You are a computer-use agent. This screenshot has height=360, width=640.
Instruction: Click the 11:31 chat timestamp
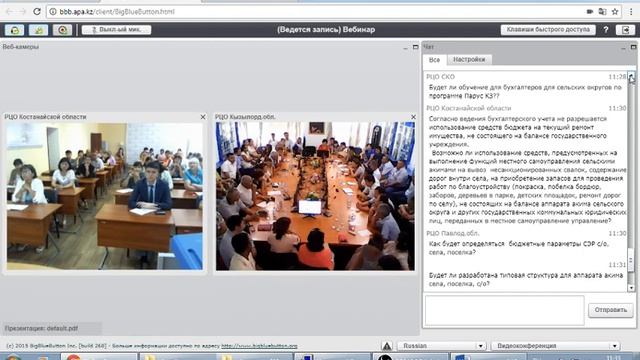[x=617, y=265]
